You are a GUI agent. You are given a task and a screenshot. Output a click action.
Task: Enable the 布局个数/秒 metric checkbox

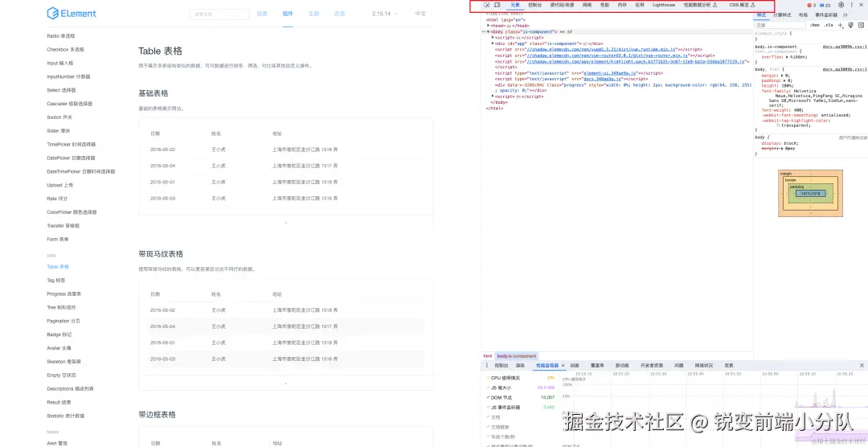coord(488,437)
